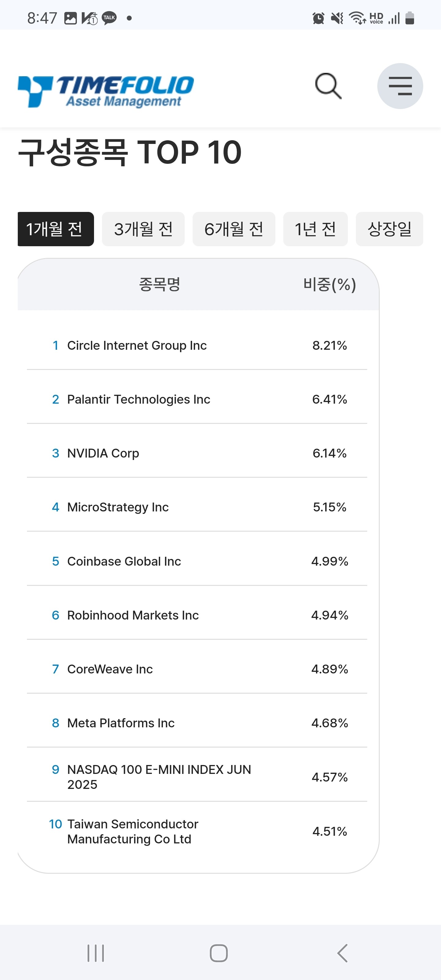This screenshot has height=980, width=441.
Task: Tap the search magnifier icon
Action: click(x=328, y=86)
